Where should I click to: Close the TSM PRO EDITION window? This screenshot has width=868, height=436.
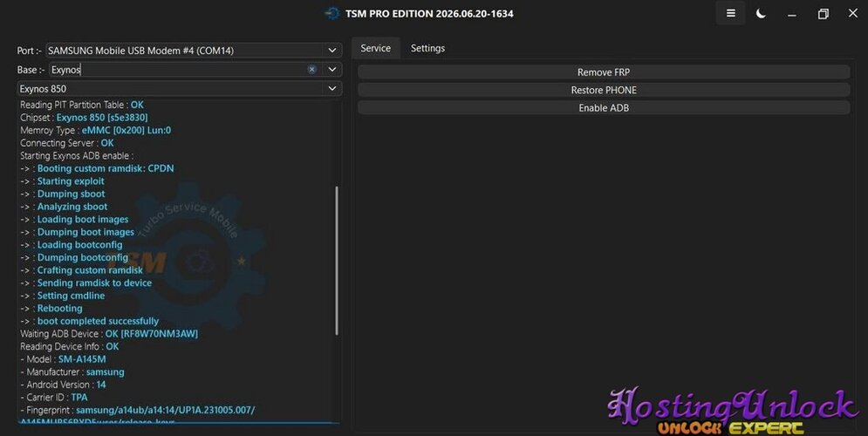[x=853, y=13]
